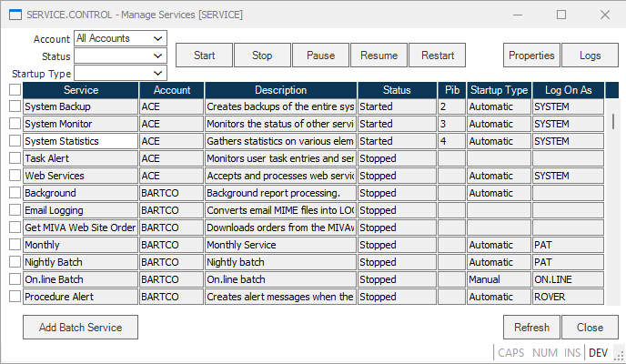Click Add Batch Service button
This screenshot has height=364, width=626.
tap(81, 328)
